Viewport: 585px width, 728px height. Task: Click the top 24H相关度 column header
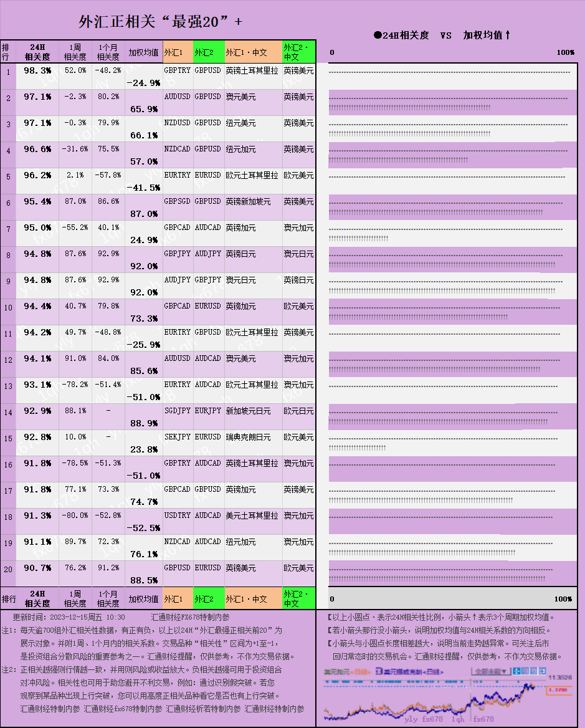[37, 52]
